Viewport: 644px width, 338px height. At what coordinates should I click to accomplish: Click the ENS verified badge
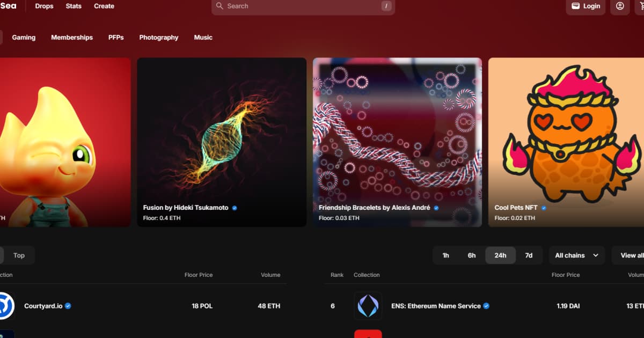(x=486, y=306)
